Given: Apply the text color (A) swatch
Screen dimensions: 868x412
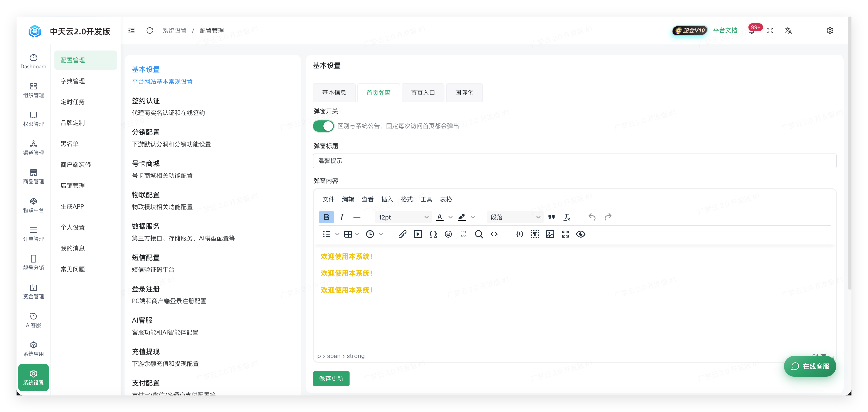Looking at the screenshot, I should click(x=439, y=217).
